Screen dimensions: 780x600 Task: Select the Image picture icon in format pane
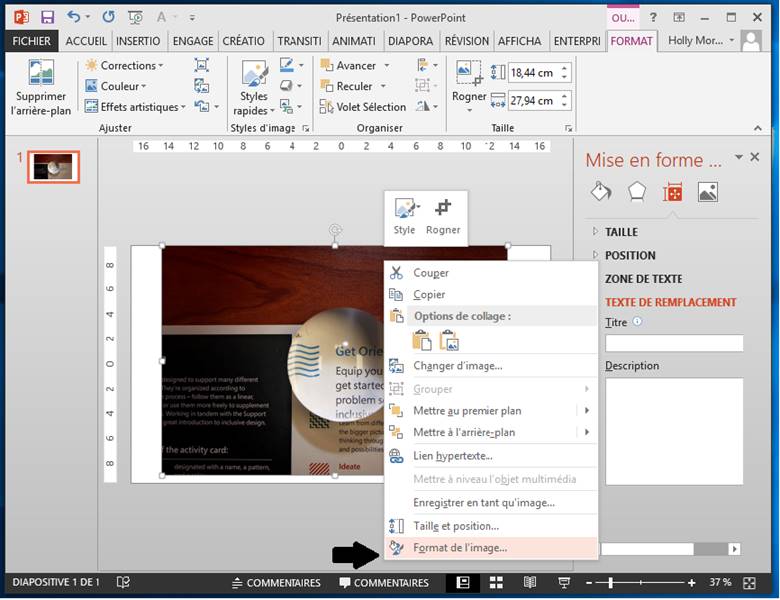coord(708,192)
